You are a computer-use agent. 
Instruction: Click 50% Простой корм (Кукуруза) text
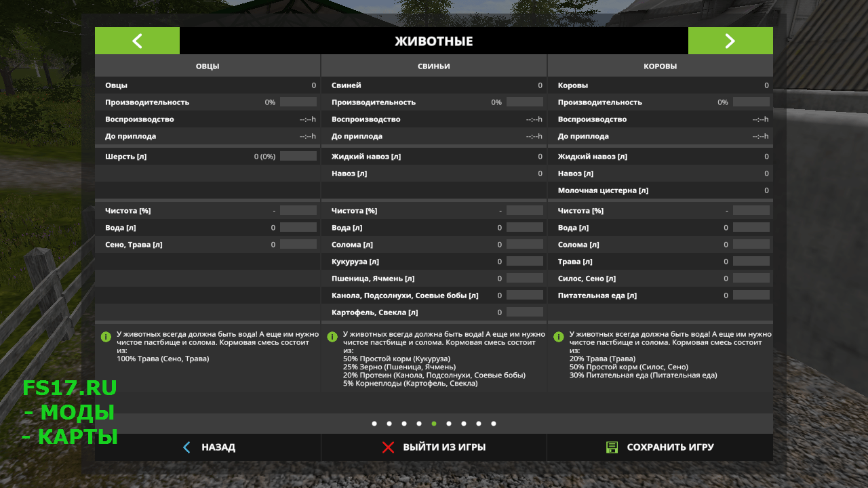396,359
